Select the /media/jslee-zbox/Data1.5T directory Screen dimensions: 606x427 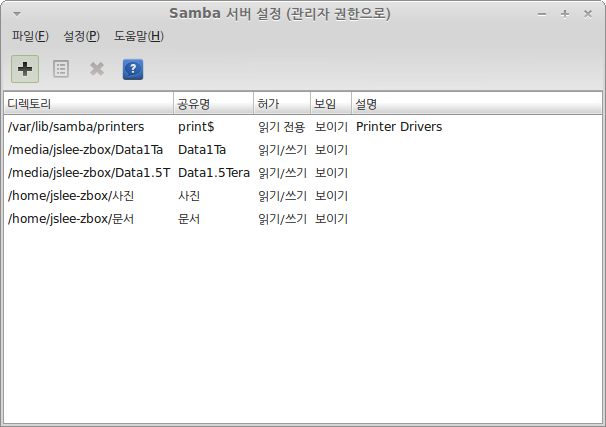89,173
